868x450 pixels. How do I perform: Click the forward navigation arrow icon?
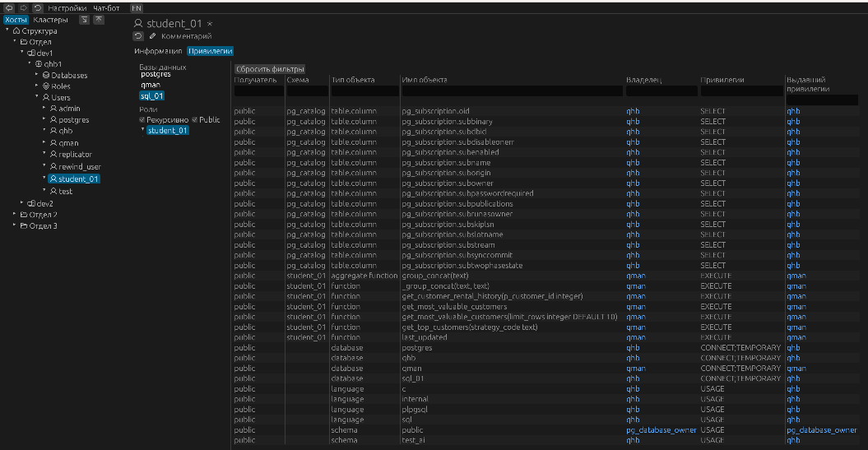click(x=23, y=7)
